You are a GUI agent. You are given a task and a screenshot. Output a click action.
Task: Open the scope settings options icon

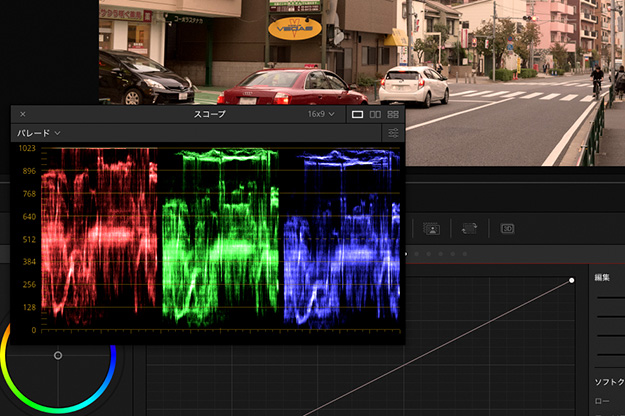tap(393, 133)
